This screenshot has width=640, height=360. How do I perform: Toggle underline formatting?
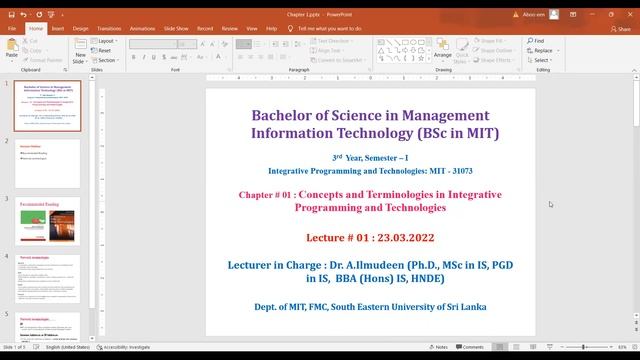click(x=154, y=57)
